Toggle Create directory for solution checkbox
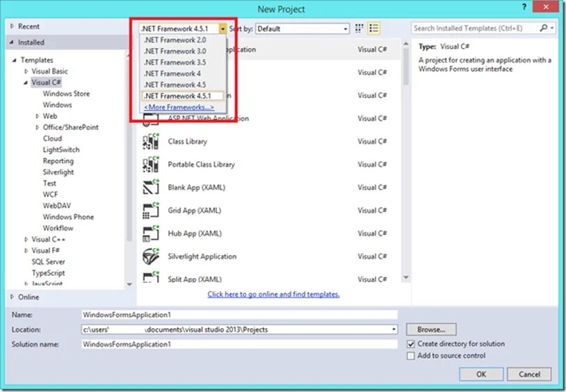The height and width of the screenshot is (392, 566). tap(411, 344)
